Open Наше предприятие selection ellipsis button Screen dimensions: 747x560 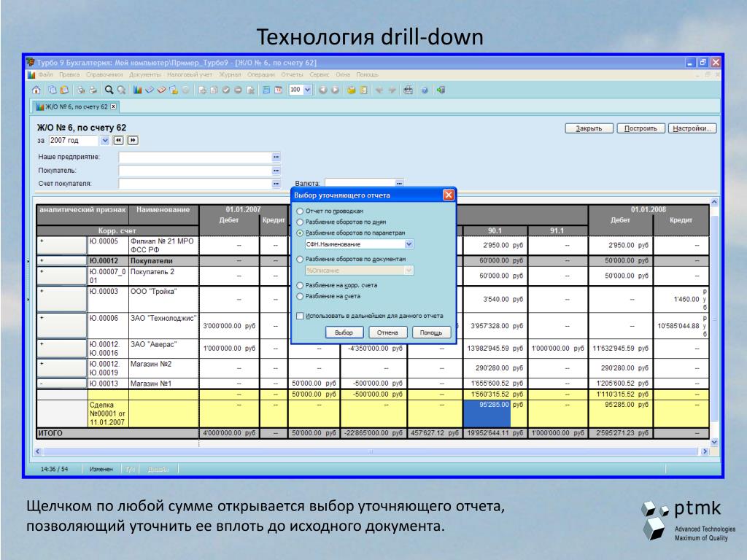click(x=276, y=157)
